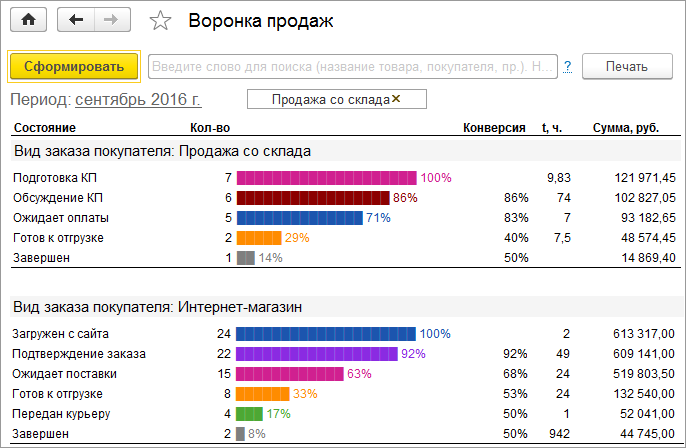Go back with the left arrow
This screenshot has width=686, height=448.
tap(75, 20)
